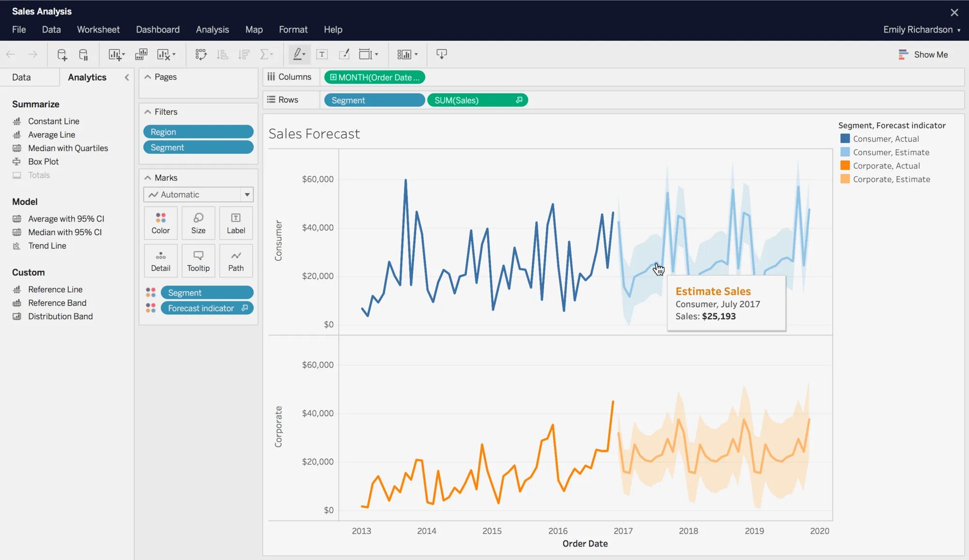Click Consumer, Actual legend color swatch
The height and width of the screenshot is (560, 969).
tap(845, 139)
